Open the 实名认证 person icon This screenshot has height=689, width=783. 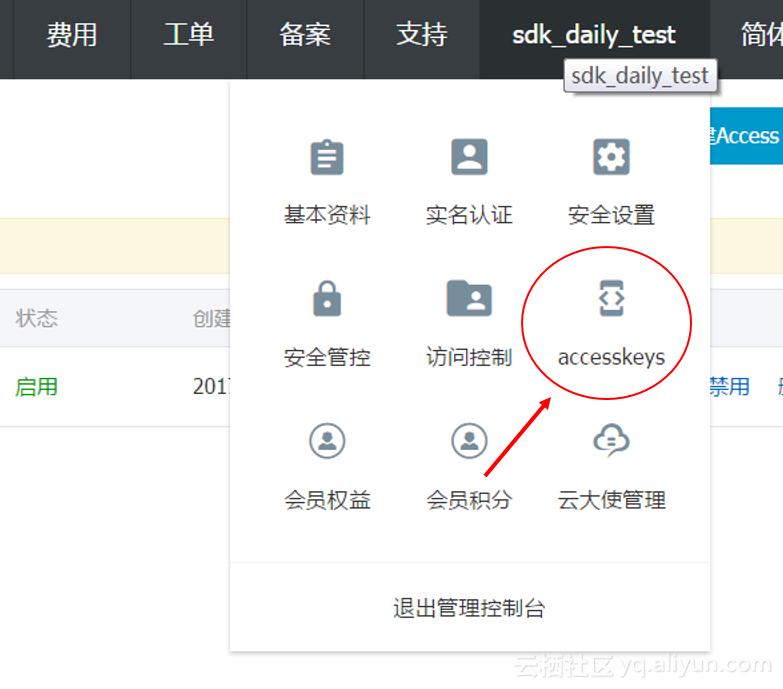tap(469, 157)
